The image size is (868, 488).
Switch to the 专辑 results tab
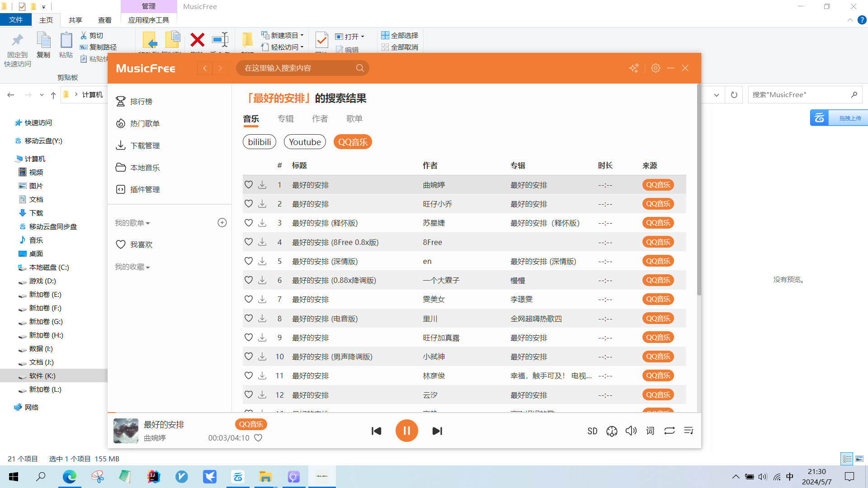286,118
